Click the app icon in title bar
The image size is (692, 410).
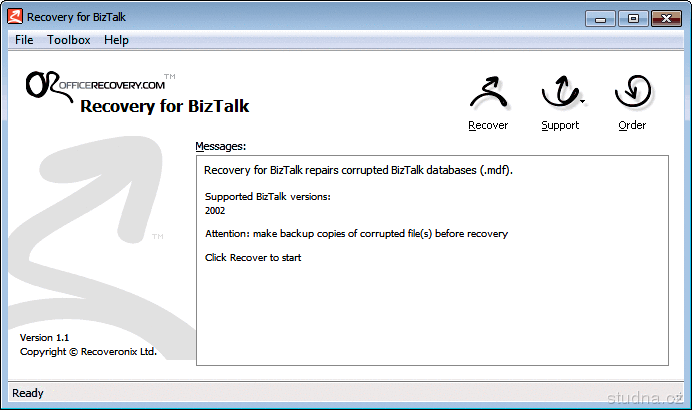(15, 17)
